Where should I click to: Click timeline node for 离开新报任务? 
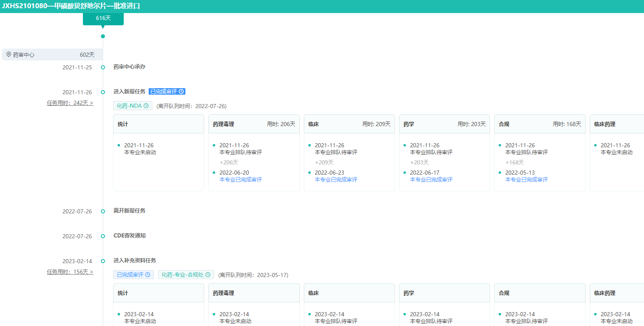coord(103,211)
